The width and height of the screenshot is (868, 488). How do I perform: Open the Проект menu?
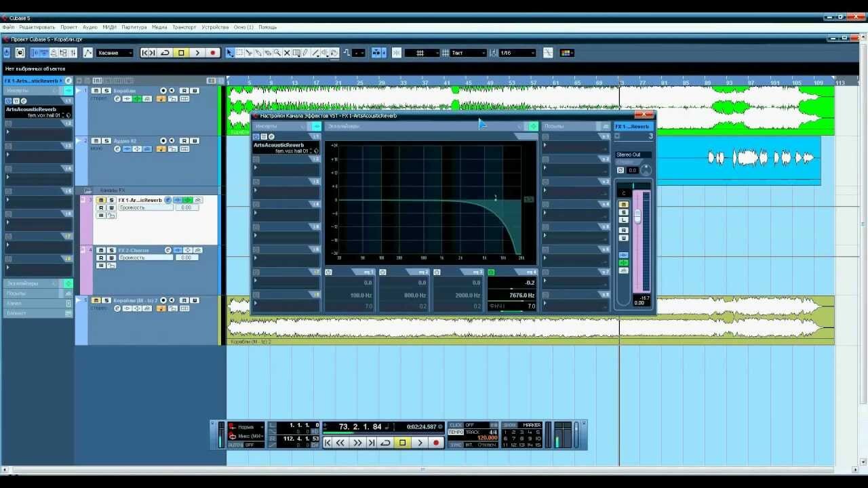pos(68,27)
